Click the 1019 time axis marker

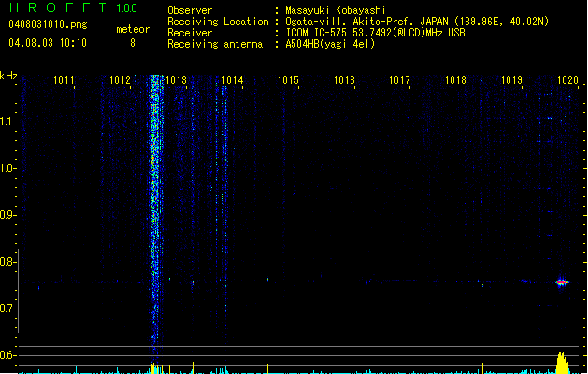point(511,80)
